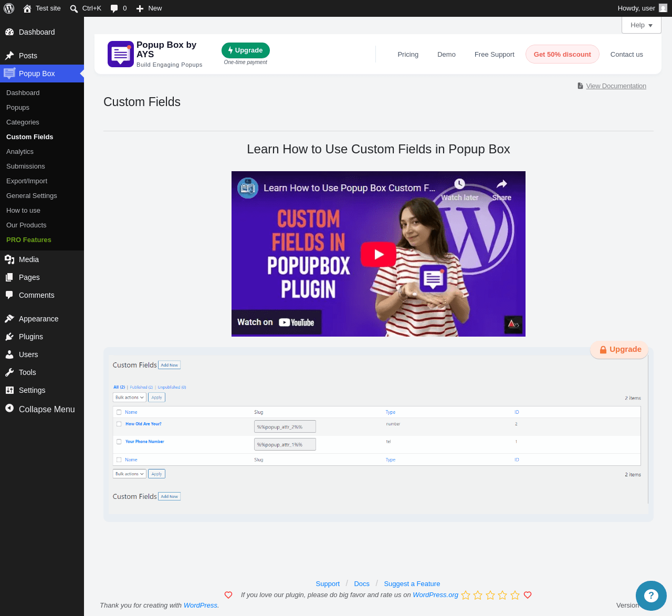Open Our Products submenu item
Viewport: 672px width, 616px height.
(26, 225)
